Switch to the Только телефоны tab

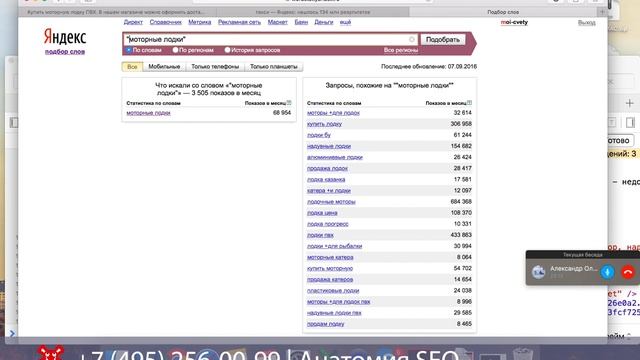click(x=215, y=67)
